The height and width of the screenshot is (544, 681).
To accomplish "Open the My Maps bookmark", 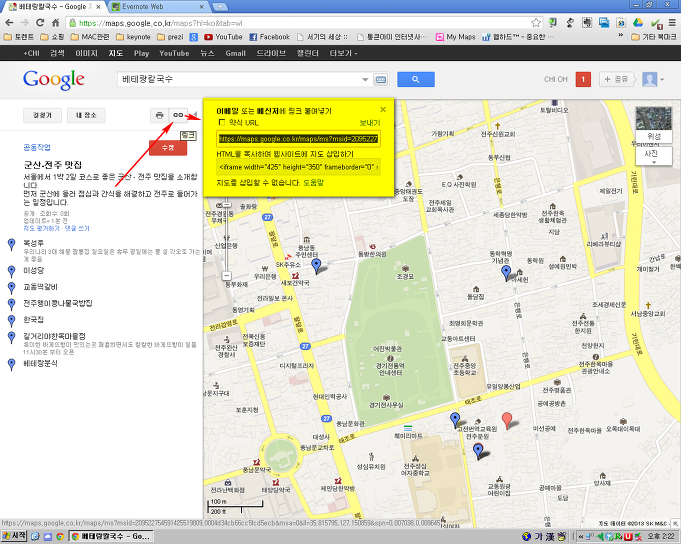I will [456, 37].
